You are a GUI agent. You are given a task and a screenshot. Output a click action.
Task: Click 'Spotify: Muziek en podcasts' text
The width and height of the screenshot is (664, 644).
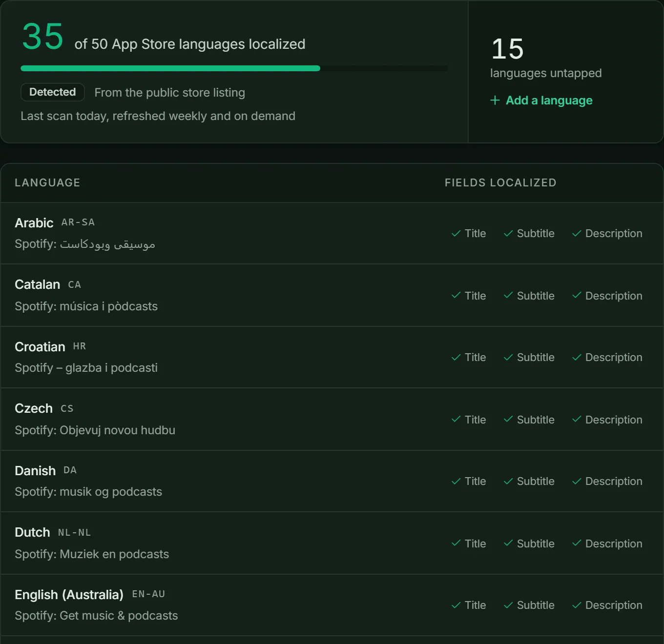(92, 554)
